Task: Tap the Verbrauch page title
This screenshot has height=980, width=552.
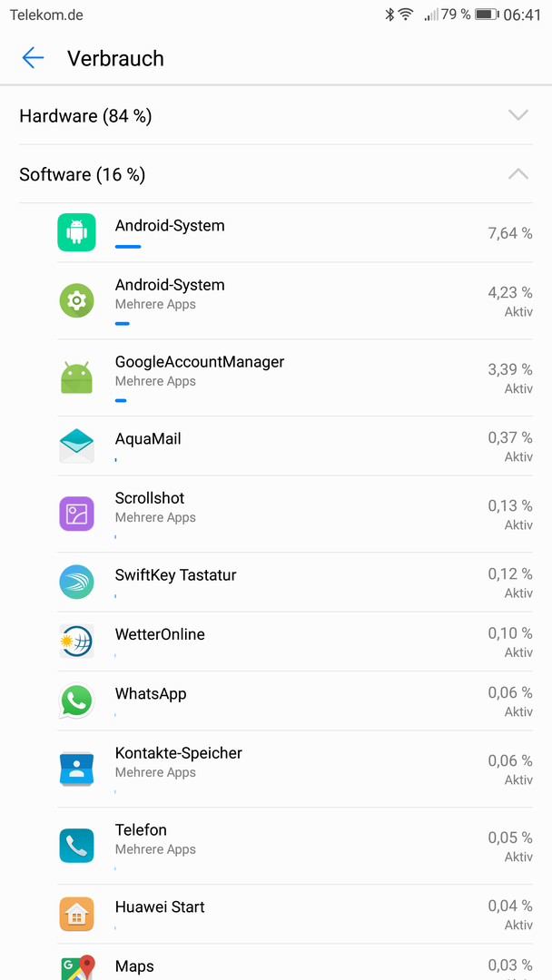Action: point(115,58)
